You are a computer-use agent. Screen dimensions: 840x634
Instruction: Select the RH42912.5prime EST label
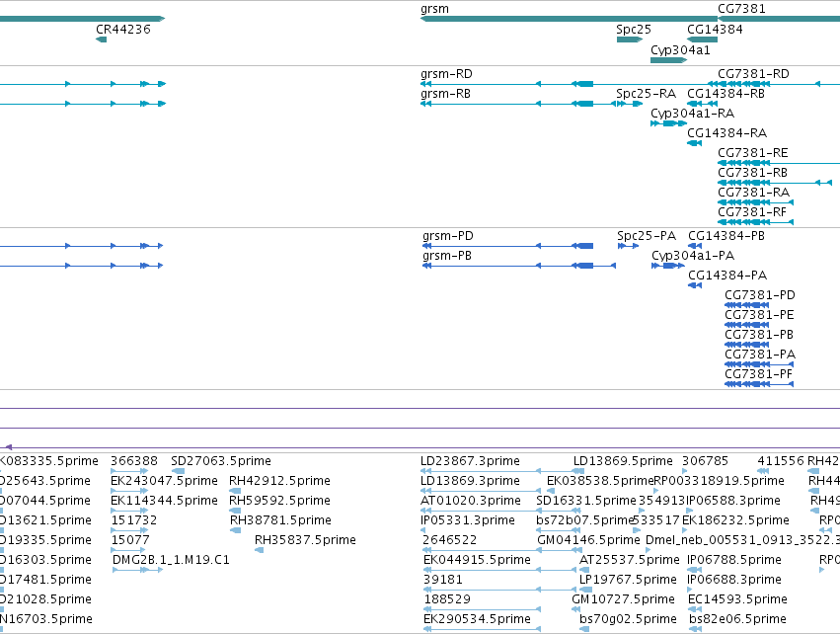coord(279,481)
